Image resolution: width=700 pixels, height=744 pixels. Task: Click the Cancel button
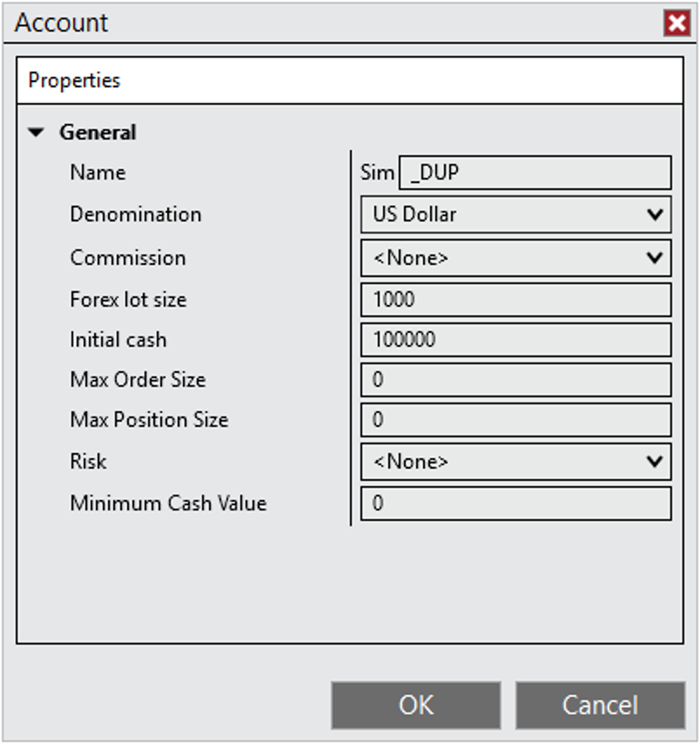pos(601,705)
